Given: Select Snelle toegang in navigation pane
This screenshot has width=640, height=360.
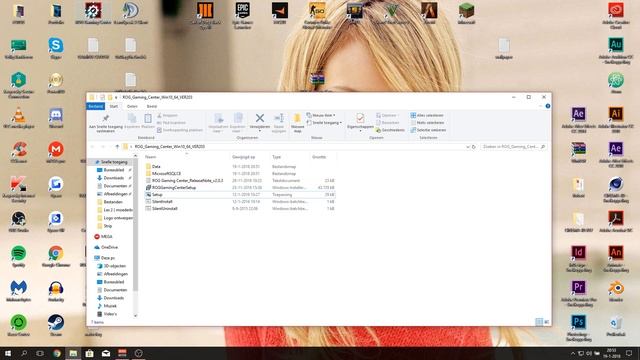Looking at the screenshot, I should pos(111,162).
